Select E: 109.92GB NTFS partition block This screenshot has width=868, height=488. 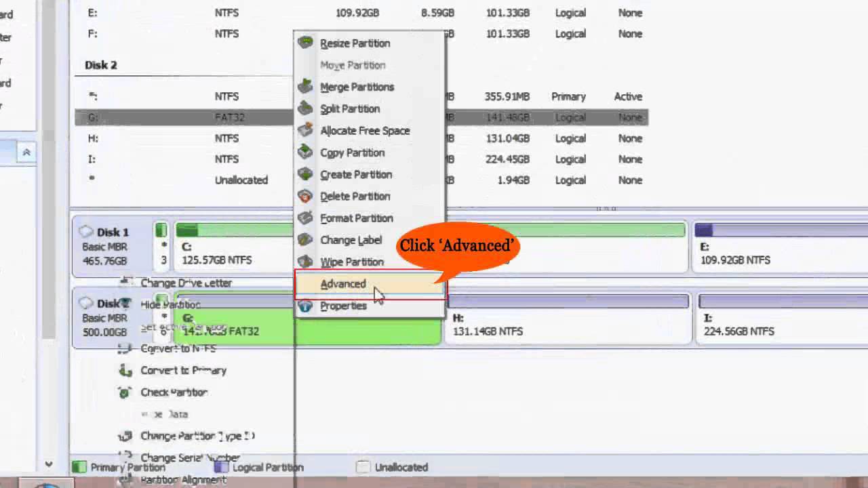tap(780, 247)
